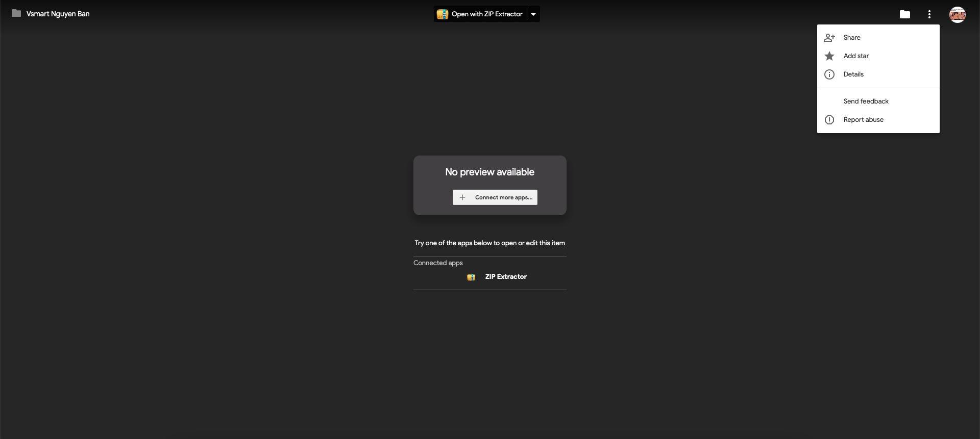Open the three-dot more actions menu

pos(929,14)
